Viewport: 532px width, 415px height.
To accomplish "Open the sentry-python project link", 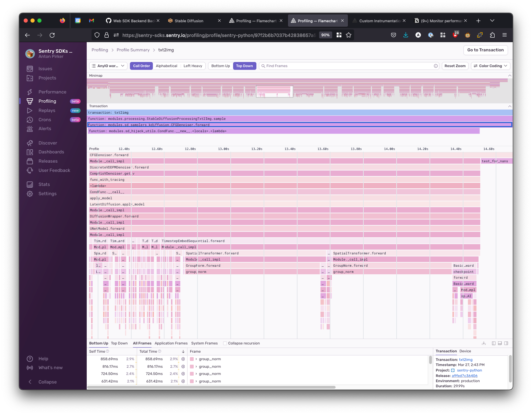I will pyautogui.click(x=469, y=370).
